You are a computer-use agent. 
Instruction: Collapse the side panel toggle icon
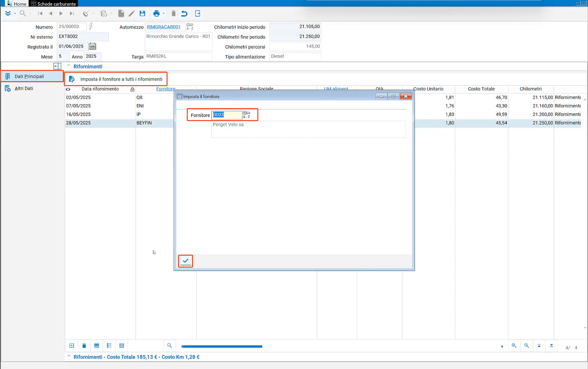(x=57, y=66)
